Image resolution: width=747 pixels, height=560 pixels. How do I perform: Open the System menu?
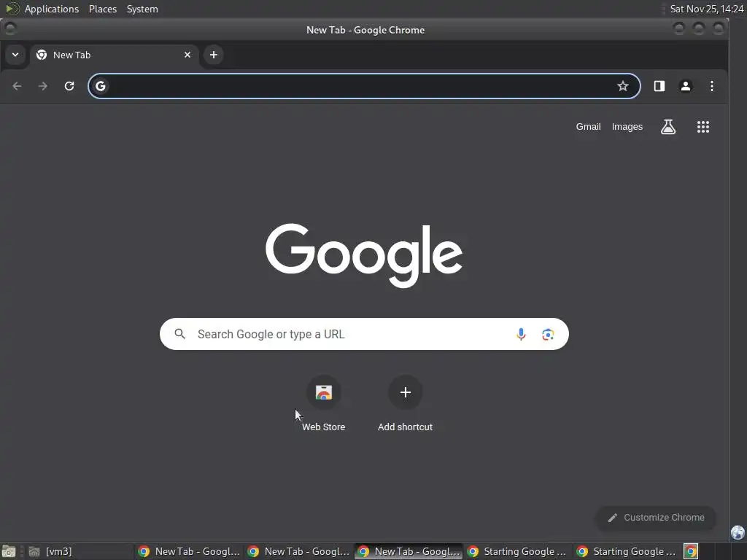click(142, 9)
